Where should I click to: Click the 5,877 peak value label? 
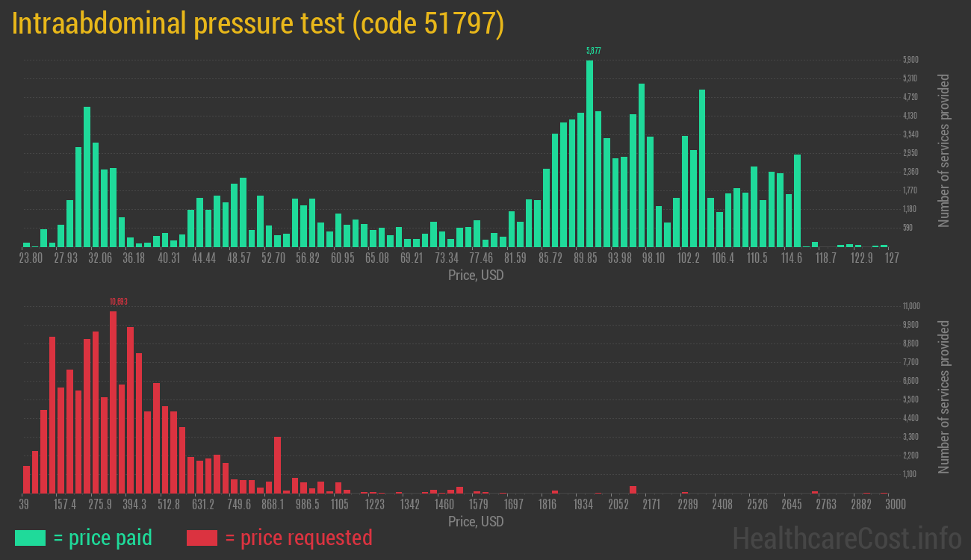(592, 49)
